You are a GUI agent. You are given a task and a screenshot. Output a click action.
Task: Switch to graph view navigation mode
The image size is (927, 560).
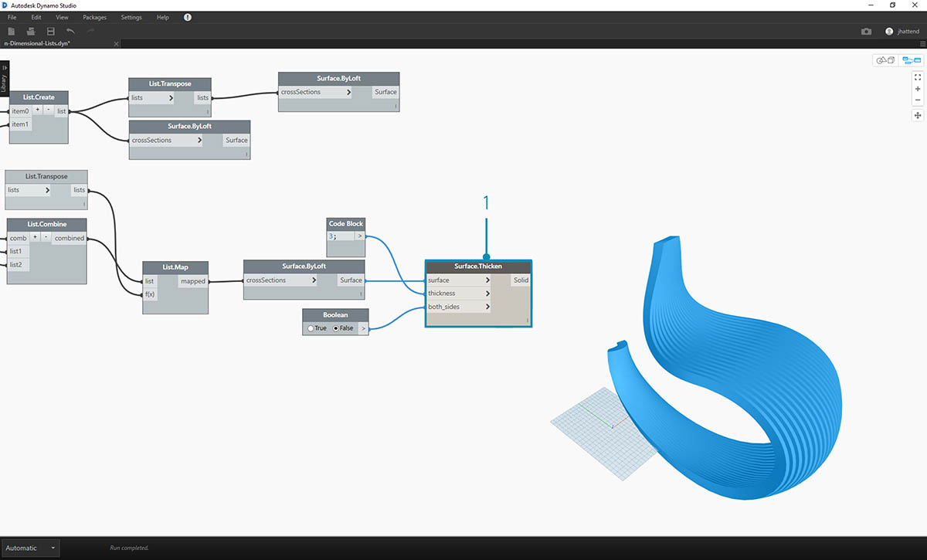pyautogui.click(x=912, y=60)
